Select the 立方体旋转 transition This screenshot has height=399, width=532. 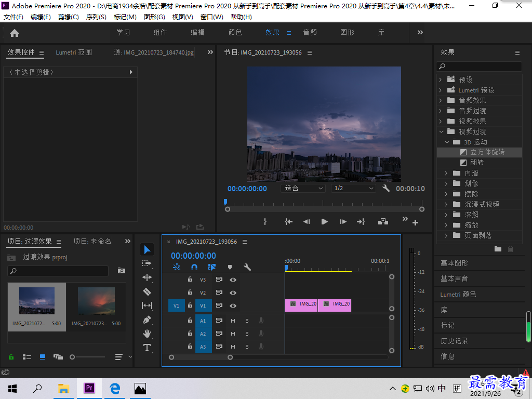[x=487, y=152]
